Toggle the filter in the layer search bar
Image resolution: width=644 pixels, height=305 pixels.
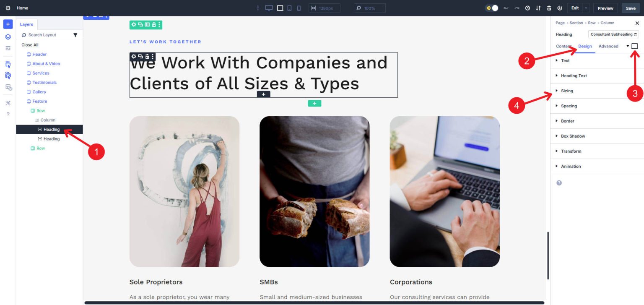point(75,35)
